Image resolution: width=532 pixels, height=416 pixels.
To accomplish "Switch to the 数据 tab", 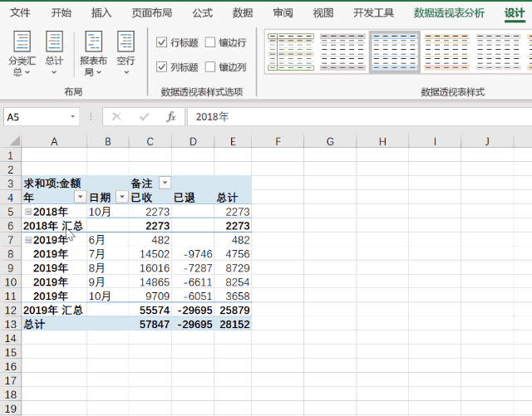I will [243, 13].
